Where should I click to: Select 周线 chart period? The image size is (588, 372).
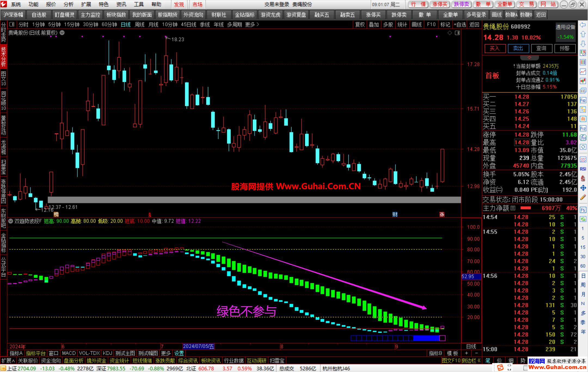tap(140, 25)
